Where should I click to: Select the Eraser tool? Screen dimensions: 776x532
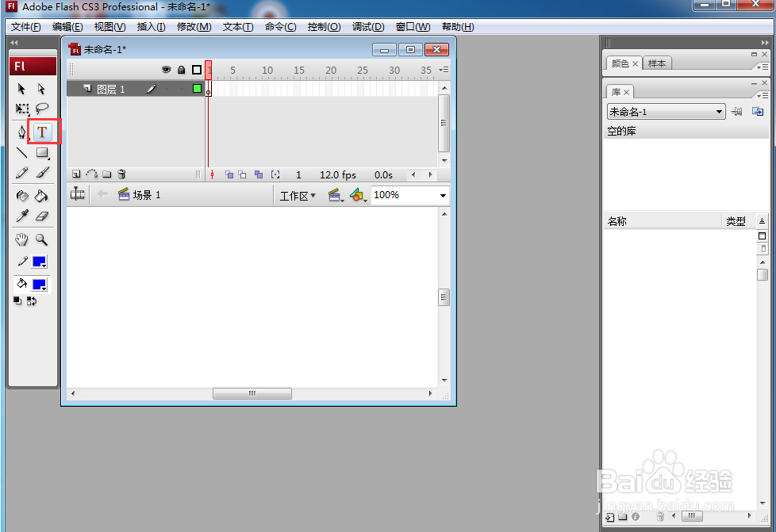click(x=42, y=216)
